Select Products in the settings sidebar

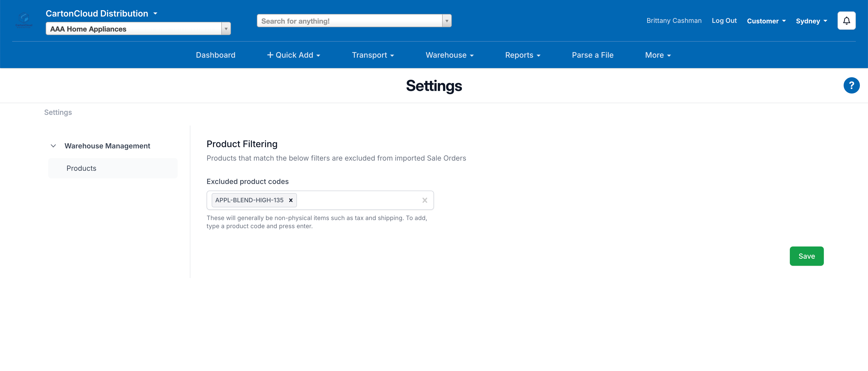[81, 168]
